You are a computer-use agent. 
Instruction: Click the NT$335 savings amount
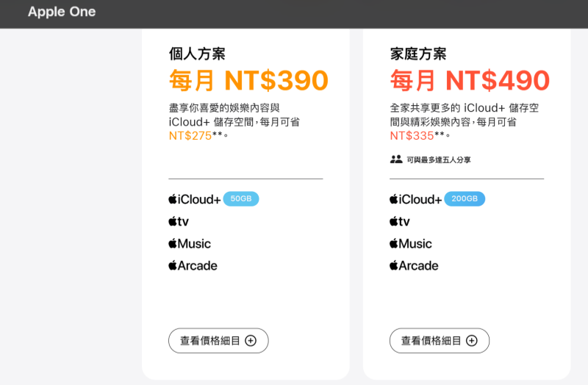412,136
